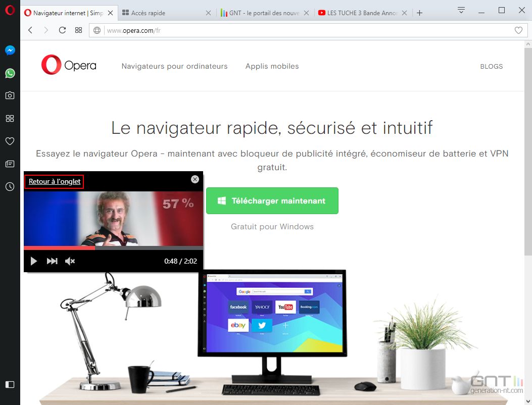This screenshot has width=532, height=405.
Task: Click the Télécharger maintenant button
Action: pyautogui.click(x=272, y=201)
